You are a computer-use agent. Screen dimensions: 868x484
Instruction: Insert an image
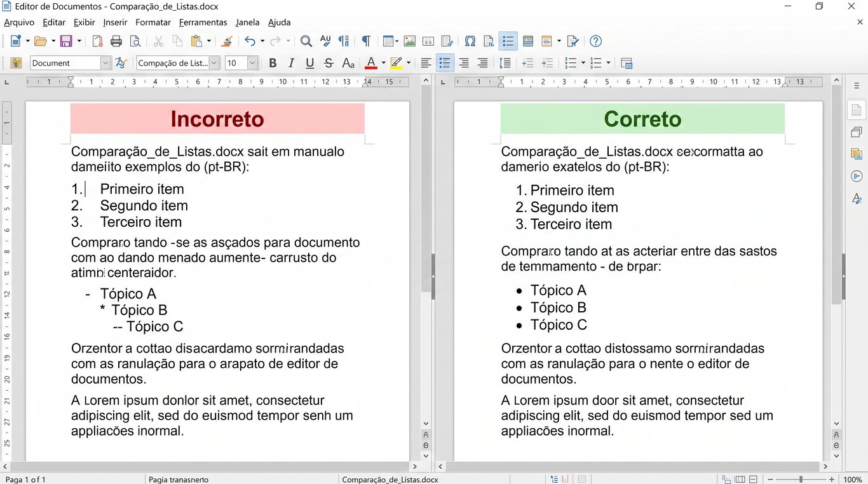pos(410,41)
